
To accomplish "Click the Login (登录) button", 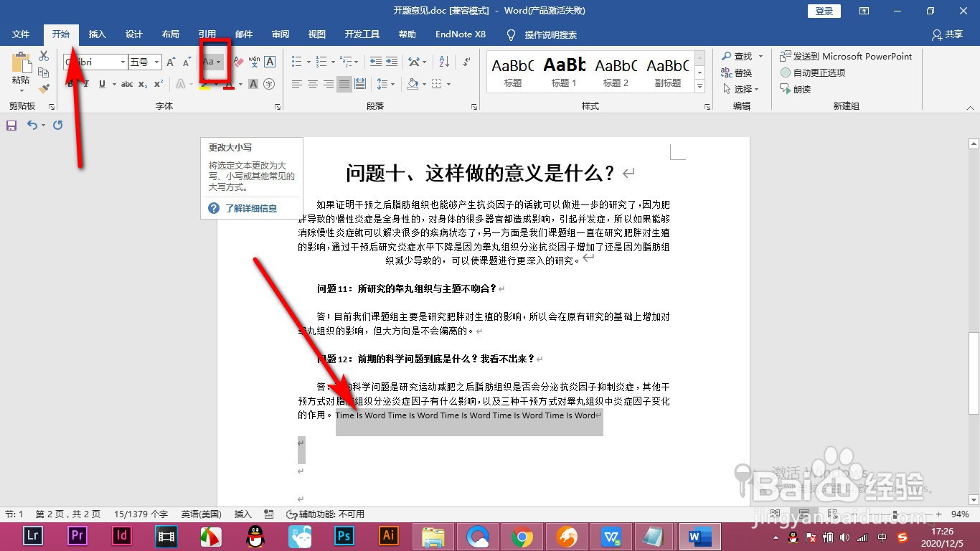I will pos(824,11).
